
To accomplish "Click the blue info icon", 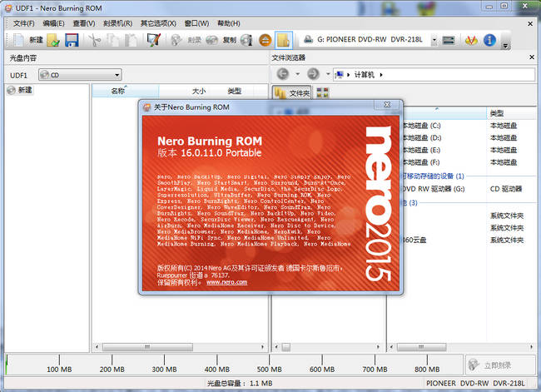I will tap(489, 40).
